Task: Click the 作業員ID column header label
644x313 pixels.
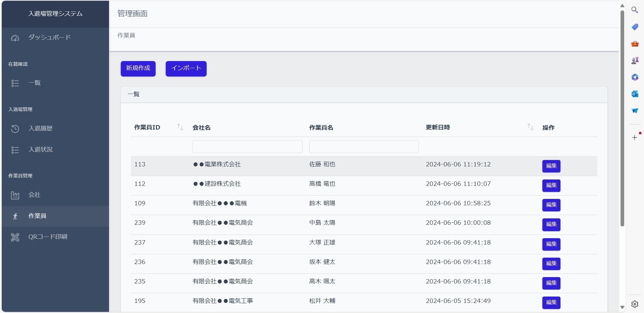Action: pos(147,127)
